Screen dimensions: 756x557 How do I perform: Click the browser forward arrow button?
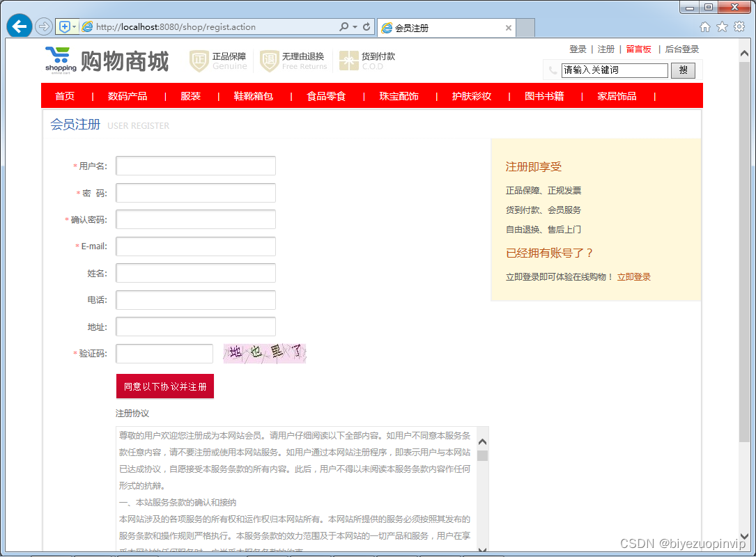(x=44, y=26)
